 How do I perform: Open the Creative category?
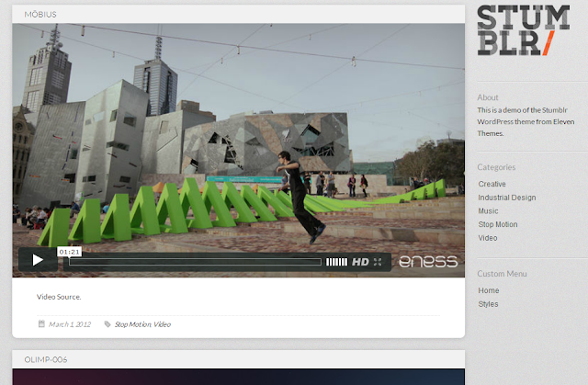(492, 184)
